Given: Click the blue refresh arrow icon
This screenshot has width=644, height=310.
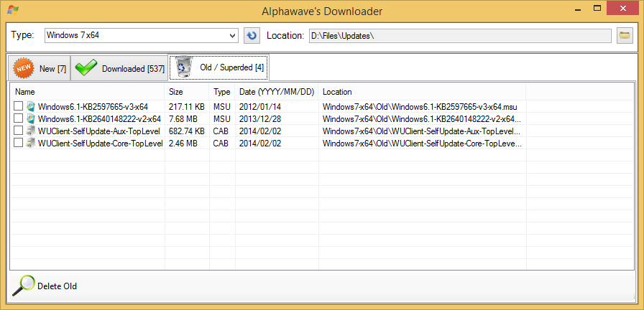Looking at the screenshot, I should click(x=251, y=36).
